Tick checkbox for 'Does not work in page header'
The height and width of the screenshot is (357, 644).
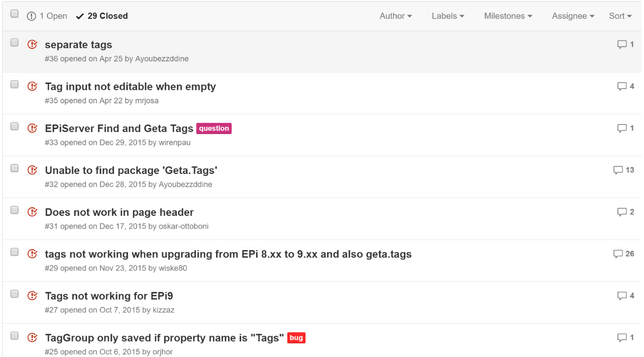click(x=14, y=210)
